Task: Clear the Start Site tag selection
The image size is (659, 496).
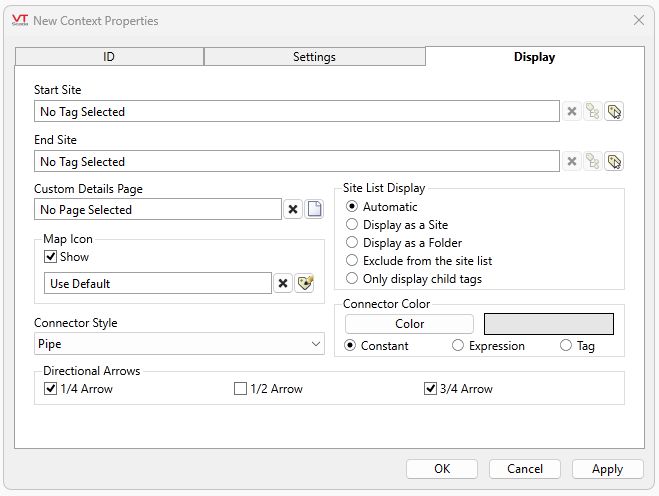Action: click(x=572, y=111)
